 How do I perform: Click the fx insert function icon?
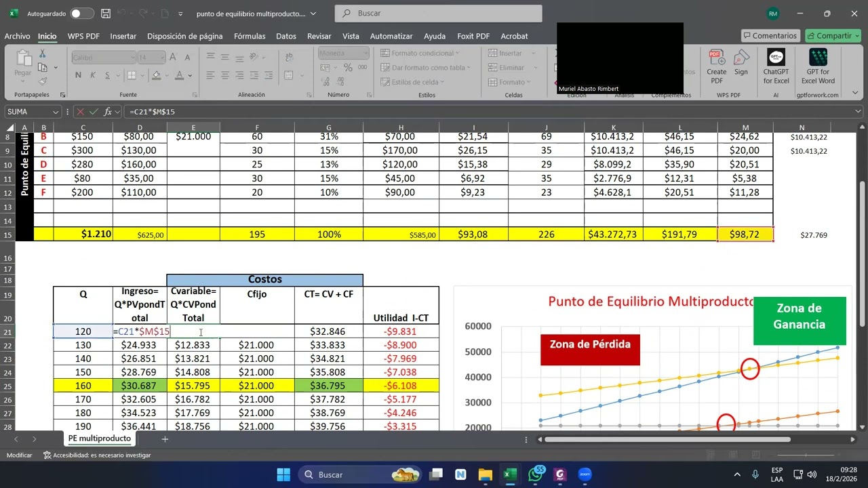point(108,112)
